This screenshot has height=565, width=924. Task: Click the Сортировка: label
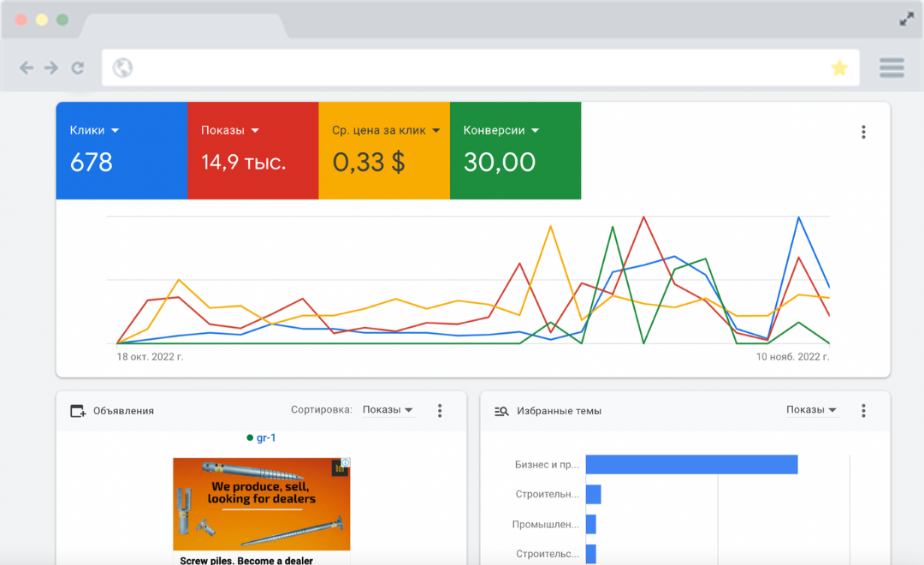pos(322,410)
